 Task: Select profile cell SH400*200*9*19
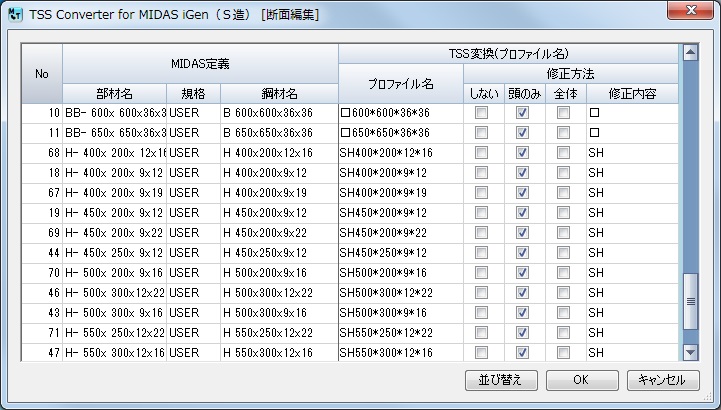401,193
